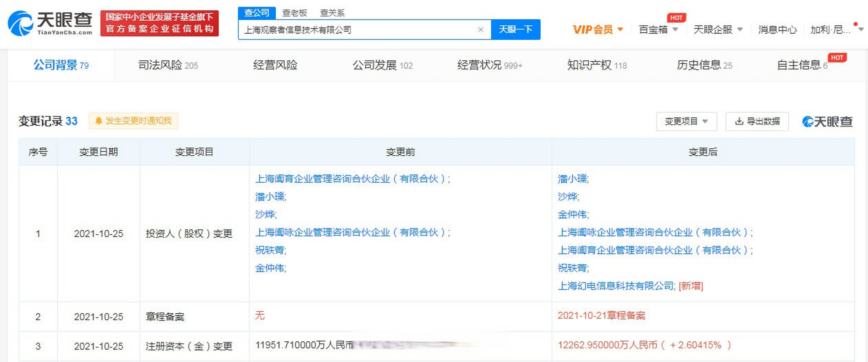
Task: Switch to 公司背景 tab
Action: point(61,65)
